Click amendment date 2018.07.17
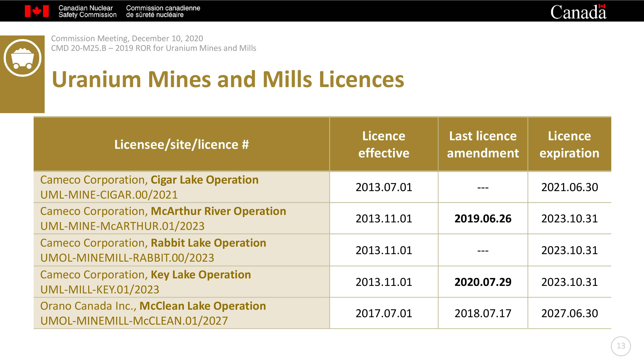This screenshot has height=362, width=644. [483, 313]
